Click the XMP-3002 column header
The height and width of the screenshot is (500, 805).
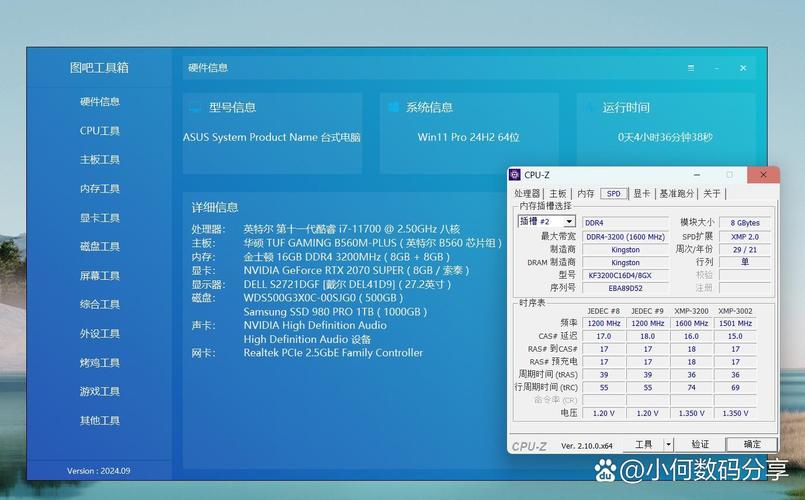click(x=735, y=311)
